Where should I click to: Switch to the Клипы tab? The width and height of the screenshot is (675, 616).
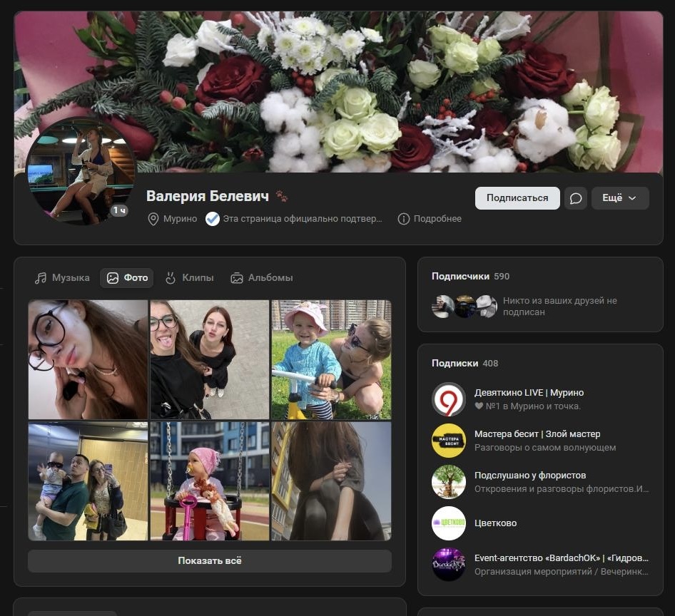(189, 278)
